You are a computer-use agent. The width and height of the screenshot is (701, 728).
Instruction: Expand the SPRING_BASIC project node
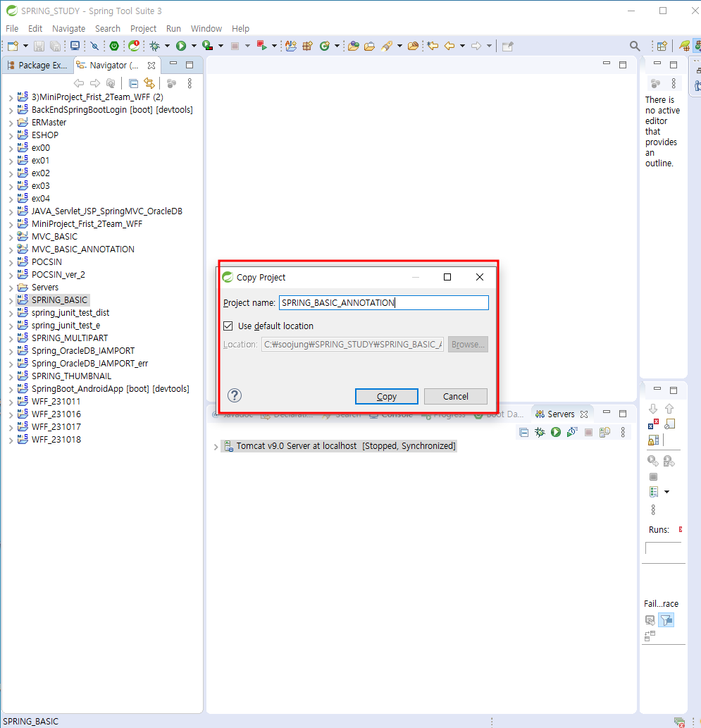[11, 301]
